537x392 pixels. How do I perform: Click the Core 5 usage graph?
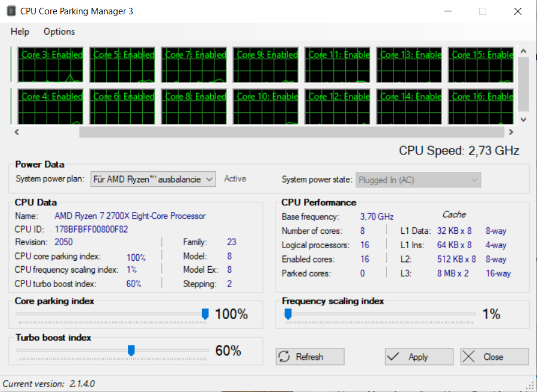122,65
